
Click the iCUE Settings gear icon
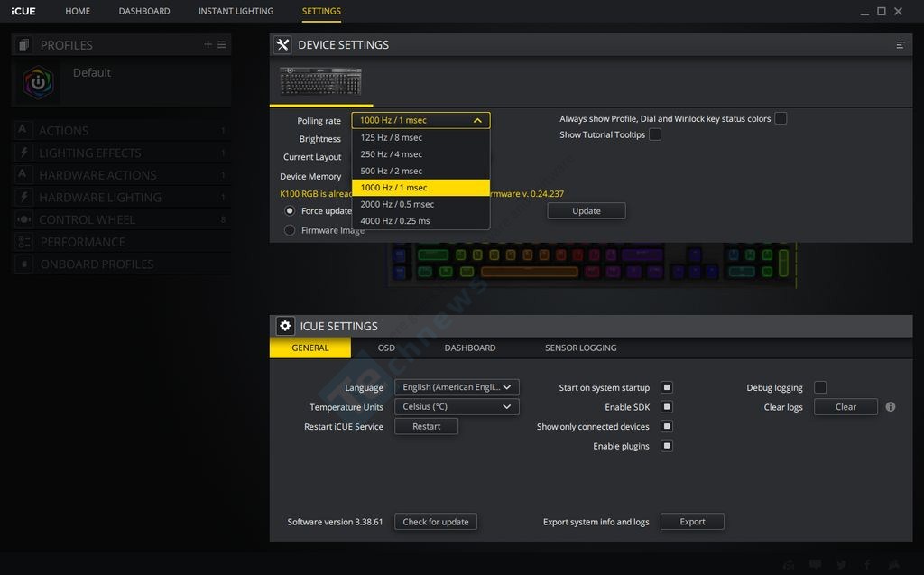(x=285, y=326)
